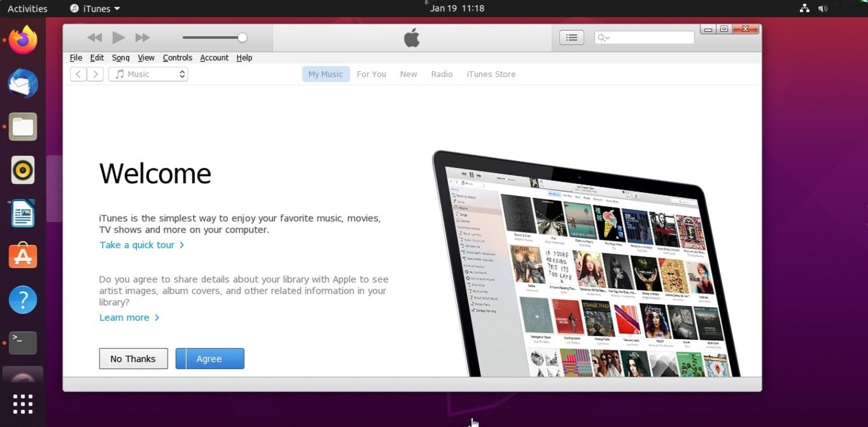Open the Controls menu
The height and width of the screenshot is (427, 868).
pyautogui.click(x=177, y=57)
